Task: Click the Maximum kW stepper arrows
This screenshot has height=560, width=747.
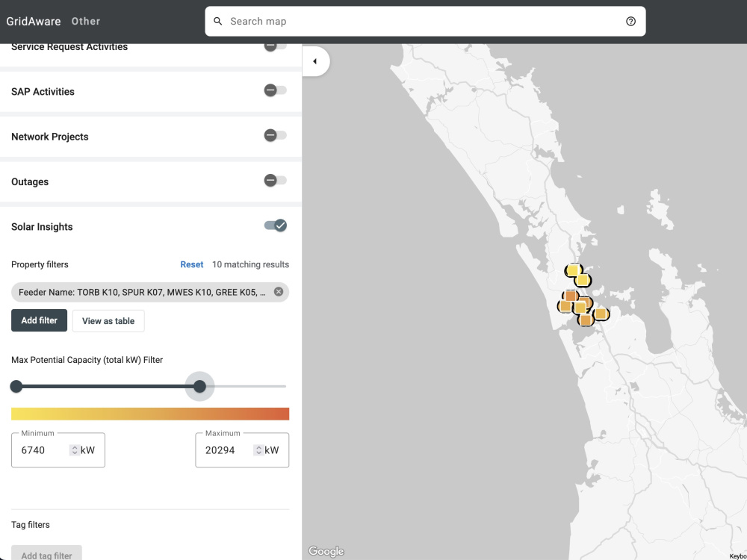Action: [258, 450]
